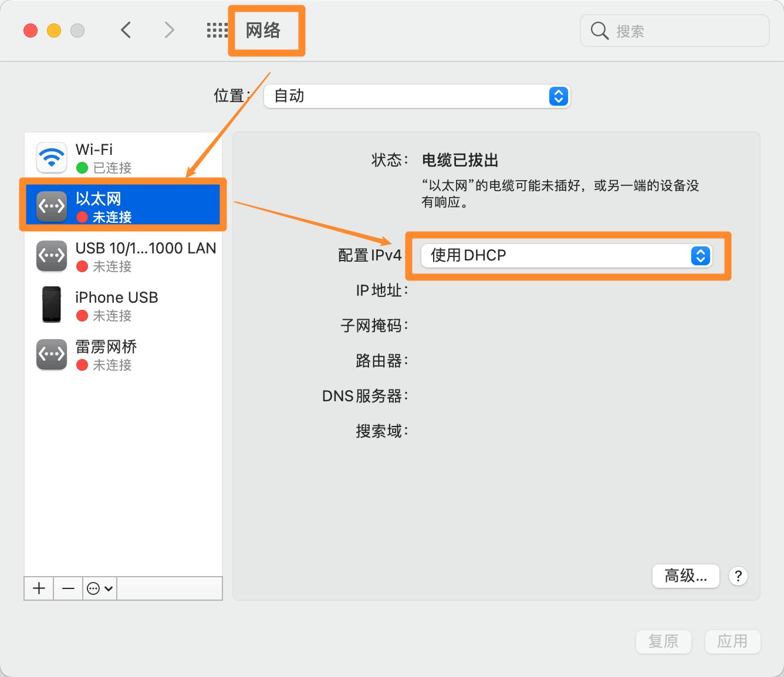
Task: Click the help question mark icon
Action: coord(738,576)
